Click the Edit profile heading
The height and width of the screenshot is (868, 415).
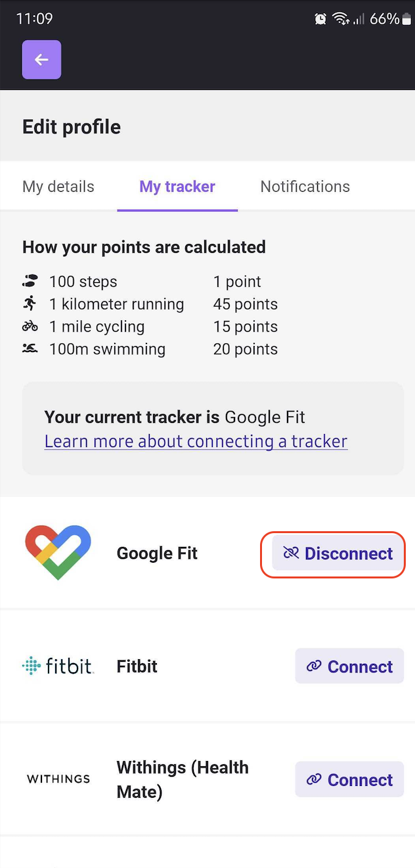[x=72, y=127]
